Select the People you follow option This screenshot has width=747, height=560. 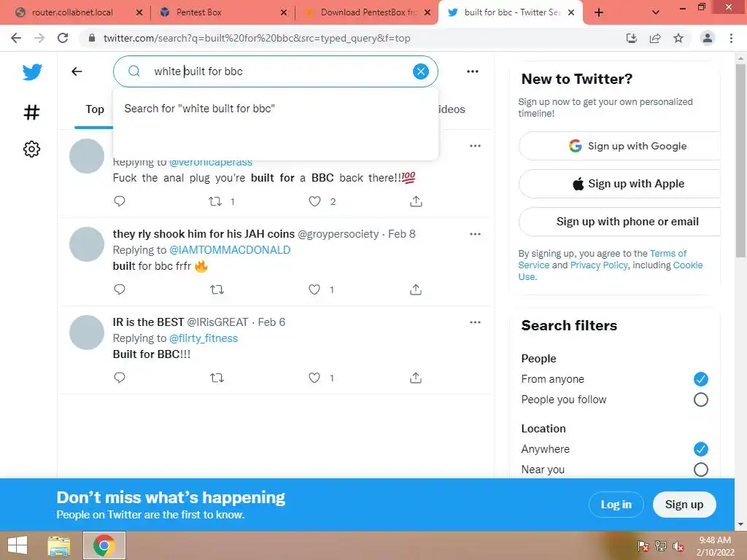pyautogui.click(x=701, y=400)
